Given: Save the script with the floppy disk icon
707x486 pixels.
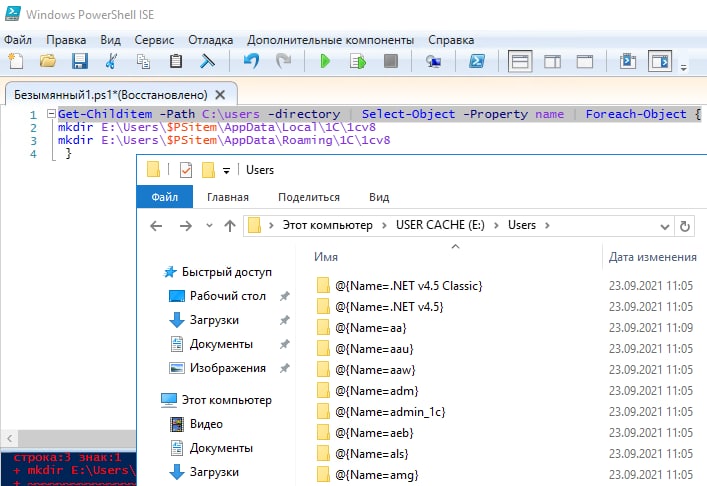Looking at the screenshot, I should [x=80, y=61].
